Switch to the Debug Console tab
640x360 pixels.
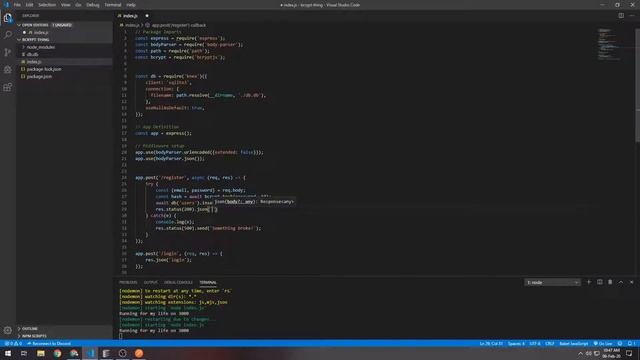(178, 282)
